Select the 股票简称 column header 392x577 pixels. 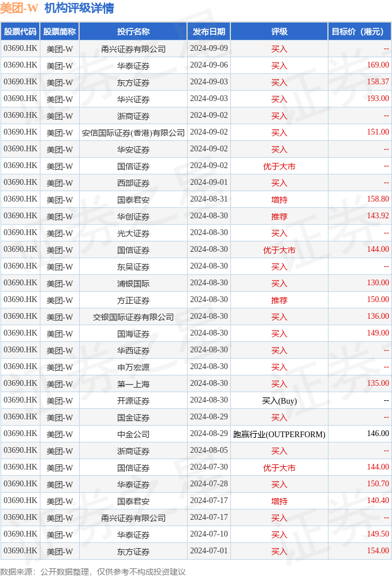coord(59,32)
